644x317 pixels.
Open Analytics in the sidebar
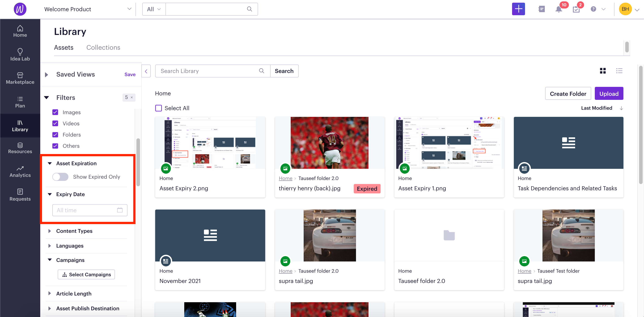[20, 171]
